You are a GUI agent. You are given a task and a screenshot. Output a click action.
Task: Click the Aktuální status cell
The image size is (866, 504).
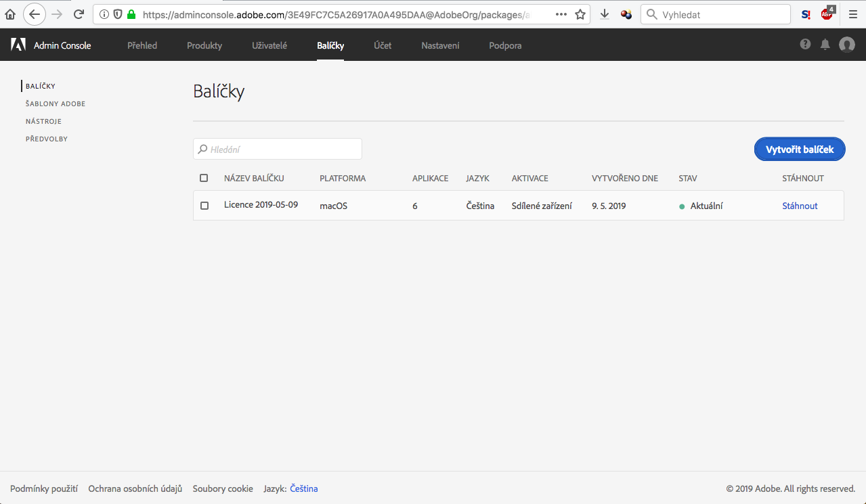701,206
